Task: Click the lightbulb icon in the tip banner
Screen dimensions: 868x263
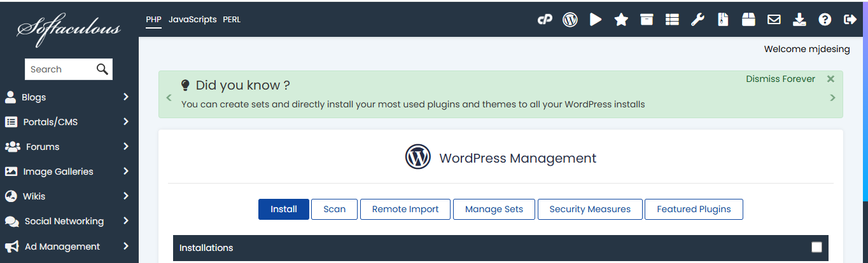Action: (186, 85)
